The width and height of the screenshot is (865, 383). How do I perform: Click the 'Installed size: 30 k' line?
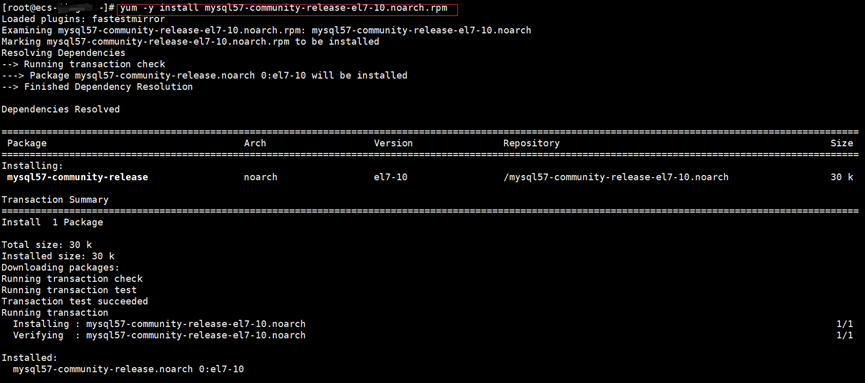pos(58,256)
